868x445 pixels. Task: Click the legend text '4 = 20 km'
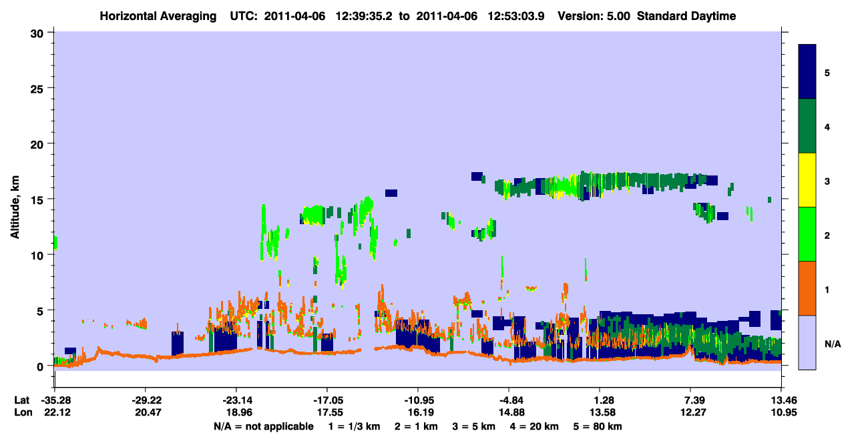(x=535, y=426)
